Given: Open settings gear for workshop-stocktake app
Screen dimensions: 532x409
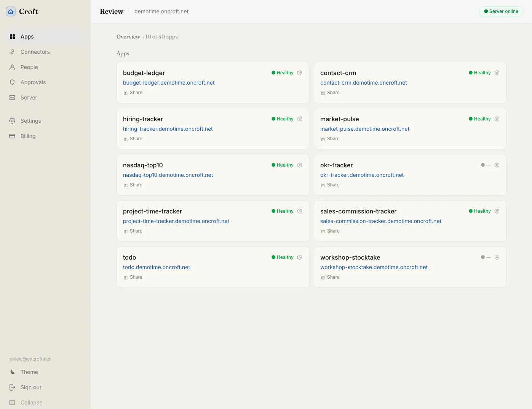Looking at the screenshot, I should tap(497, 257).
